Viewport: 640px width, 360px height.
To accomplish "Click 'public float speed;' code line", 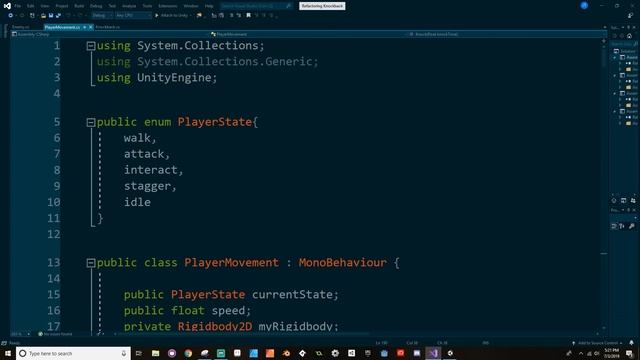I will [187, 311].
